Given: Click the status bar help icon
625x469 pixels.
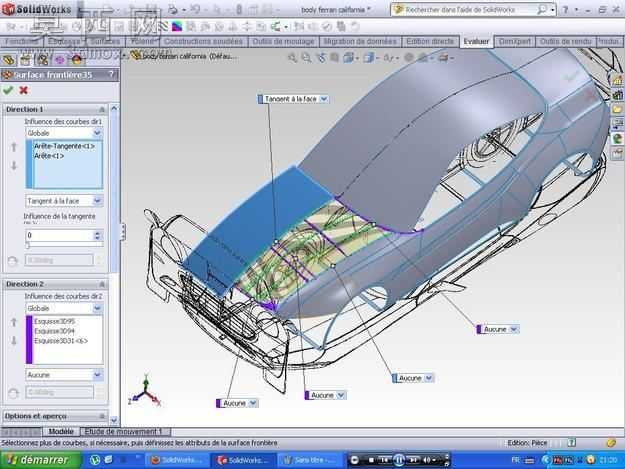Looking at the screenshot, I should [x=572, y=442].
